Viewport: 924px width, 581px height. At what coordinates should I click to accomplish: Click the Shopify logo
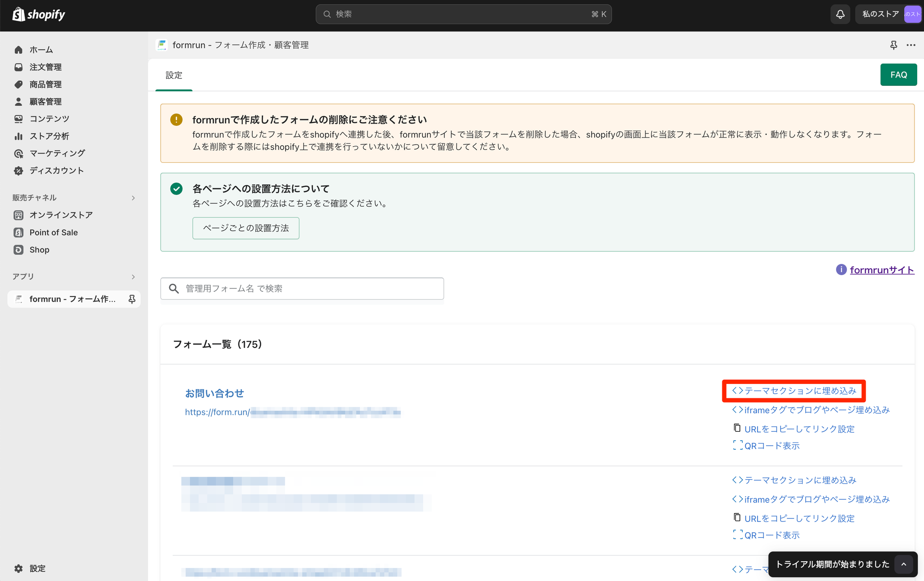coord(39,14)
